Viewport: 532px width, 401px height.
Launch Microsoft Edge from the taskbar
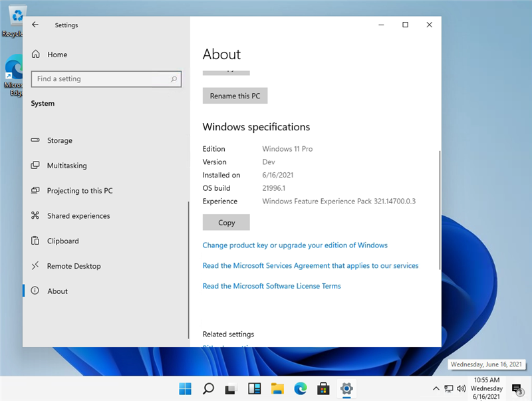coord(300,388)
